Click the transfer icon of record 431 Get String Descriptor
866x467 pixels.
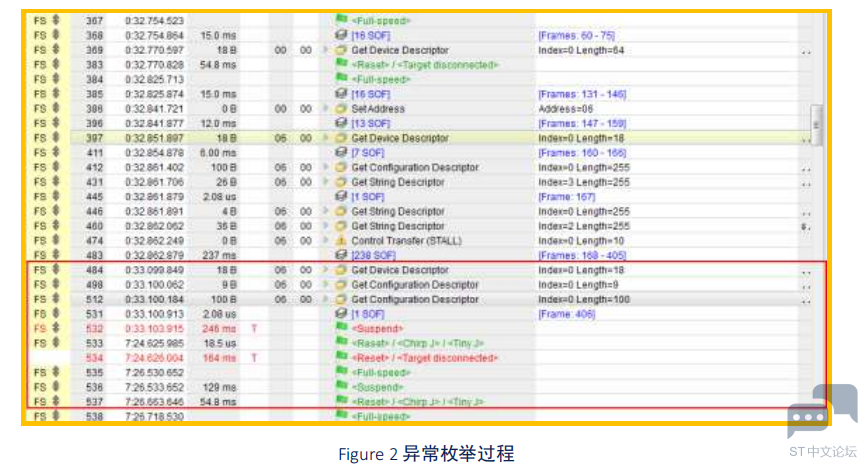tap(341, 181)
